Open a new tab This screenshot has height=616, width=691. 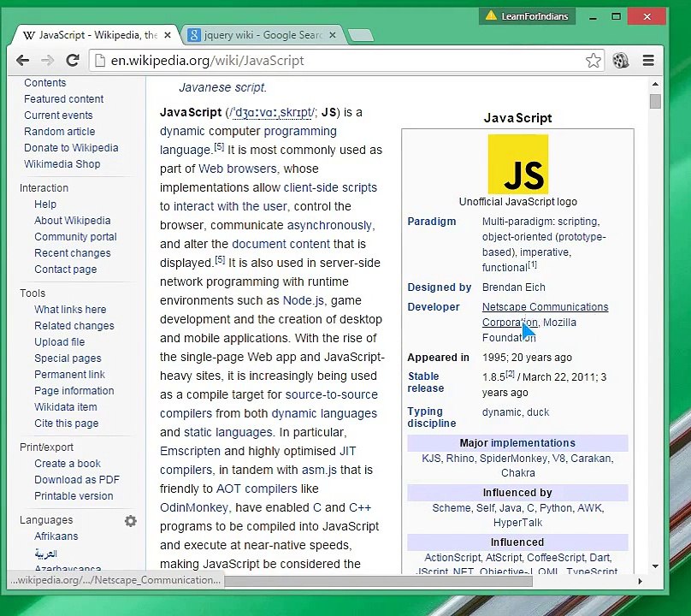coord(361,35)
